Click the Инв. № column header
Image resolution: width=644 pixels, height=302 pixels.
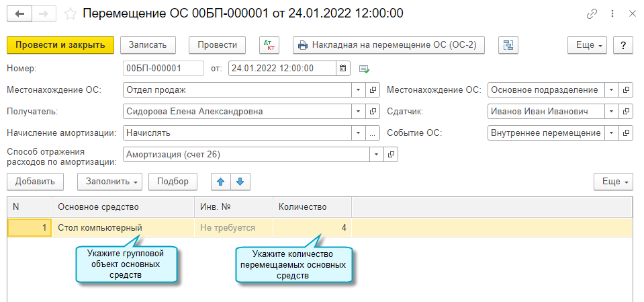(x=234, y=207)
